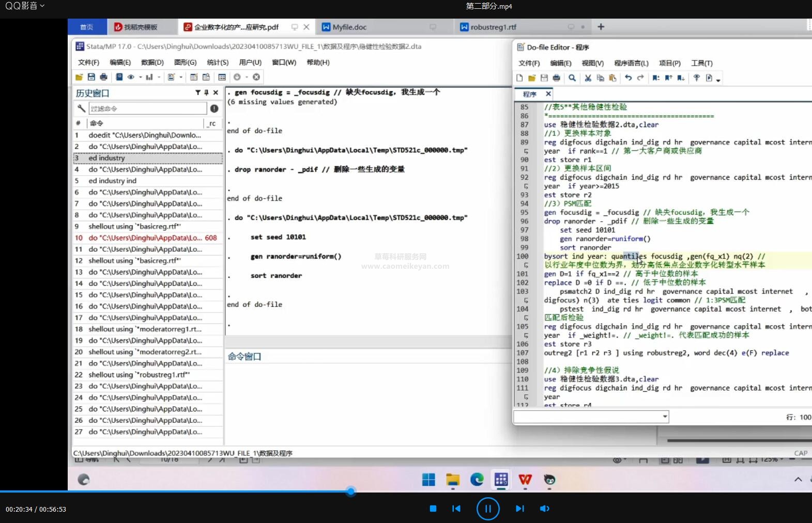Pause video with the play/pause button
Viewport: 812px width, 523px height.
(488, 509)
